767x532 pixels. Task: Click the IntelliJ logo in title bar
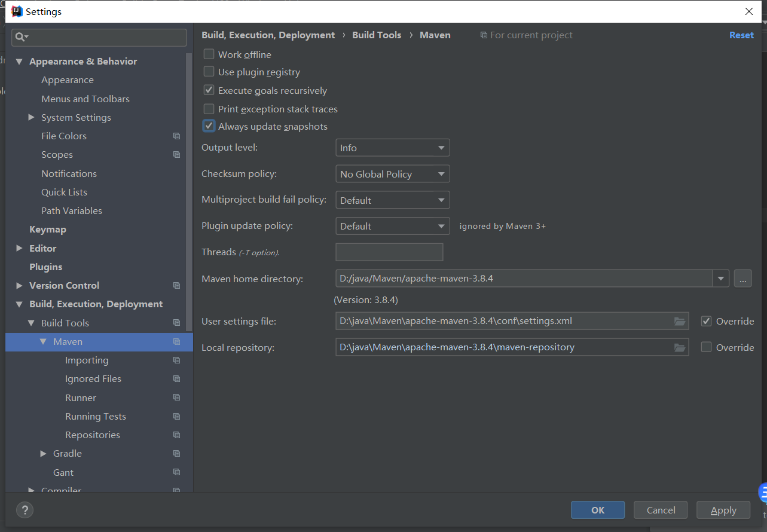tap(17, 11)
